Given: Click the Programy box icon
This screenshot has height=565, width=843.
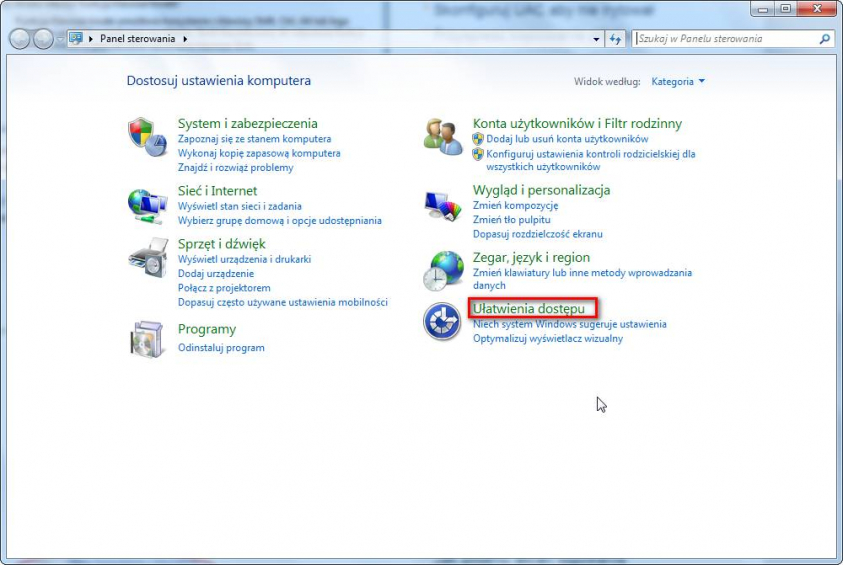Looking at the screenshot, I should pyautogui.click(x=147, y=339).
